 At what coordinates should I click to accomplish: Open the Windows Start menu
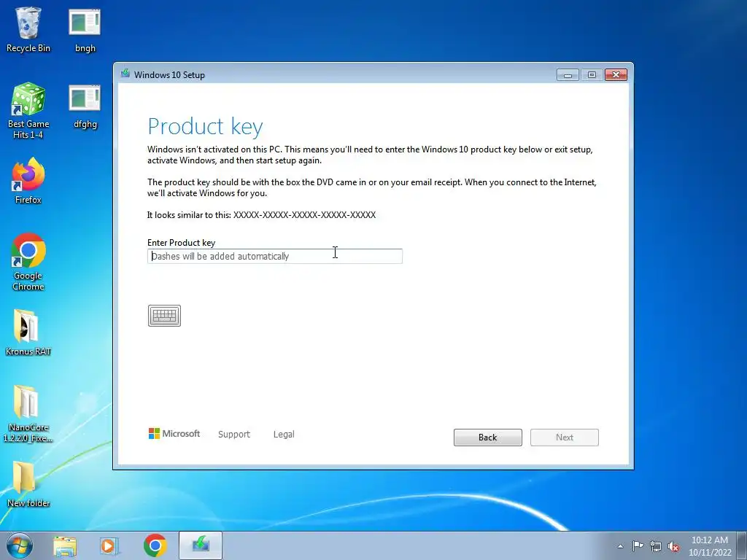[20, 545]
